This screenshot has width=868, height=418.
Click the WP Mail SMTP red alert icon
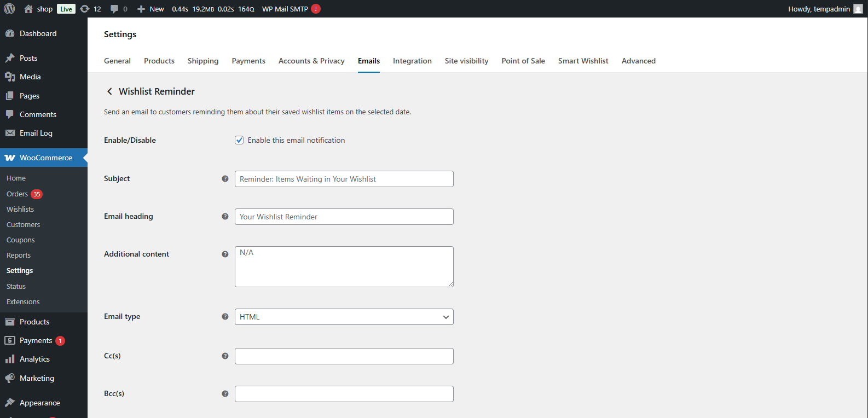tap(316, 9)
